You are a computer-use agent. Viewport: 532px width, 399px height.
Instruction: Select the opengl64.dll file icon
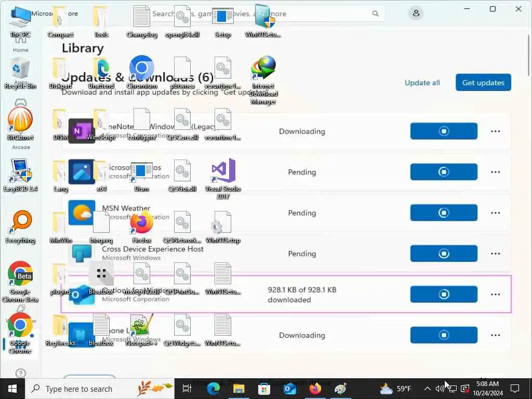pyautogui.click(x=182, y=21)
